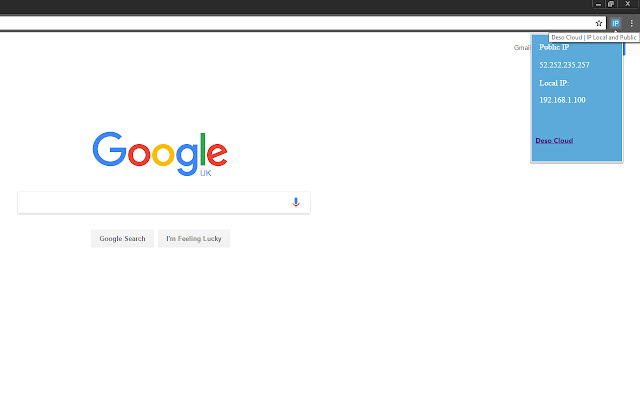Click the Local IP label in popup
This screenshot has width=640, height=400.
tap(554, 83)
